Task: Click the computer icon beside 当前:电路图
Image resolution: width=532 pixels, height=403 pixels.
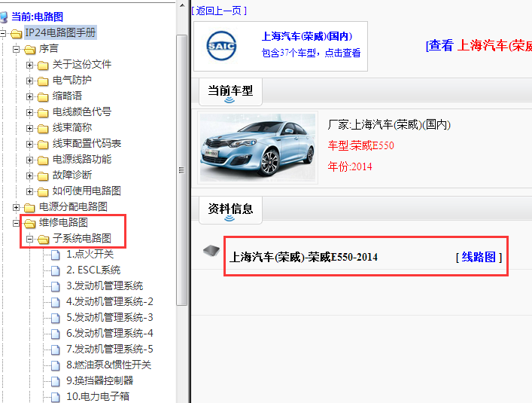Action: 4,17
